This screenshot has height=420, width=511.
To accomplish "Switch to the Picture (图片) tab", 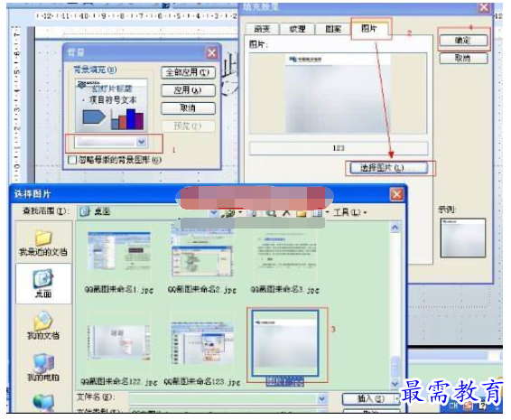I will coord(369,28).
